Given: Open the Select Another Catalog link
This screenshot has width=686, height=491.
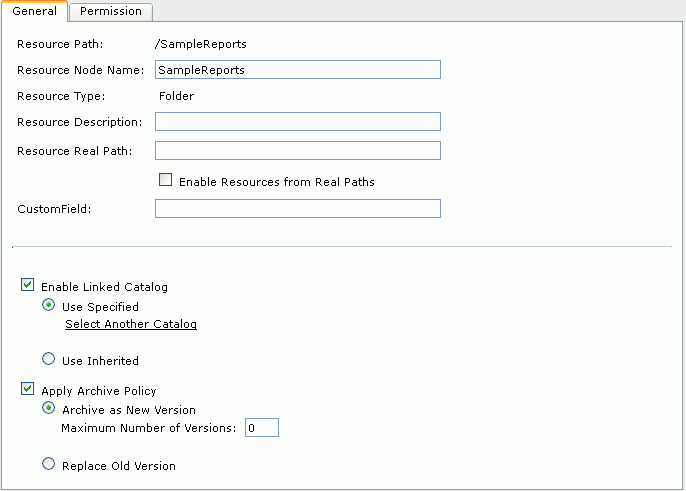Looking at the screenshot, I should pyautogui.click(x=131, y=324).
